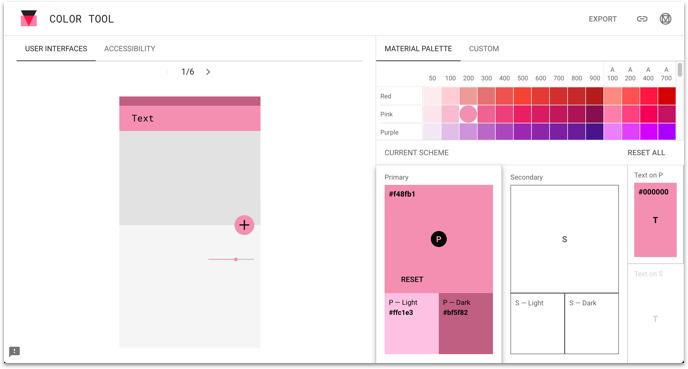Go to next UI preview arrow
The height and width of the screenshot is (369, 688).
click(x=208, y=72)
